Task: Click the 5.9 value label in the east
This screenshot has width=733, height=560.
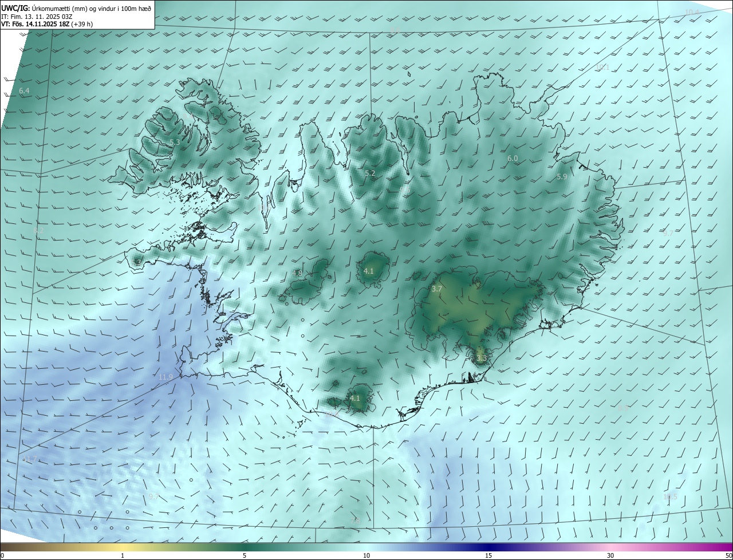Action: point(562,177)
